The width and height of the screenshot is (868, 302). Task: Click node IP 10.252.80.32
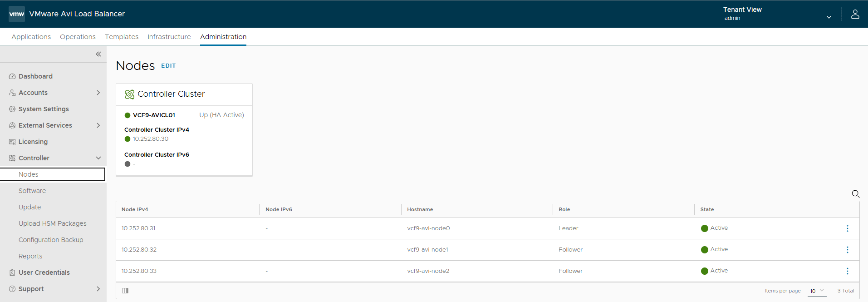pos(139,250)
